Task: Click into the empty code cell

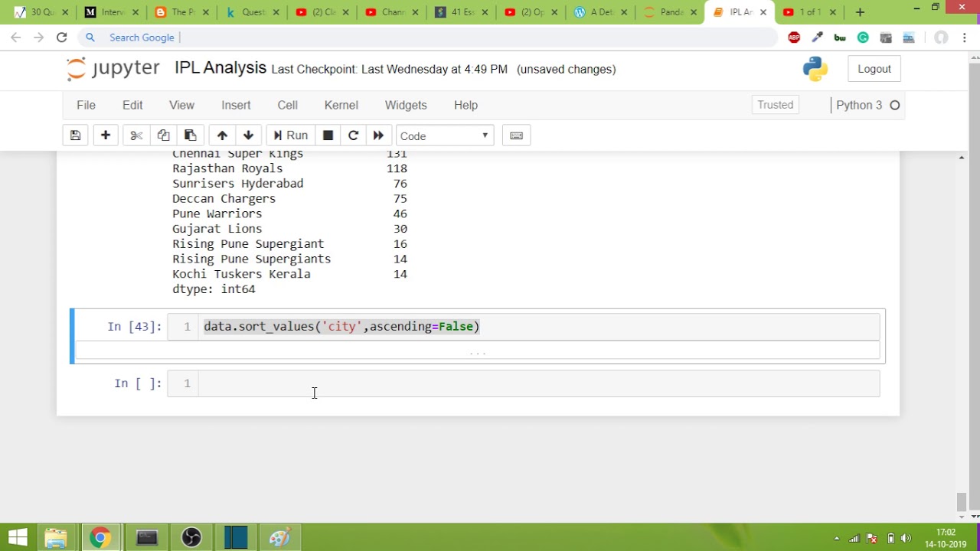Action: click(x=540, y=383)
